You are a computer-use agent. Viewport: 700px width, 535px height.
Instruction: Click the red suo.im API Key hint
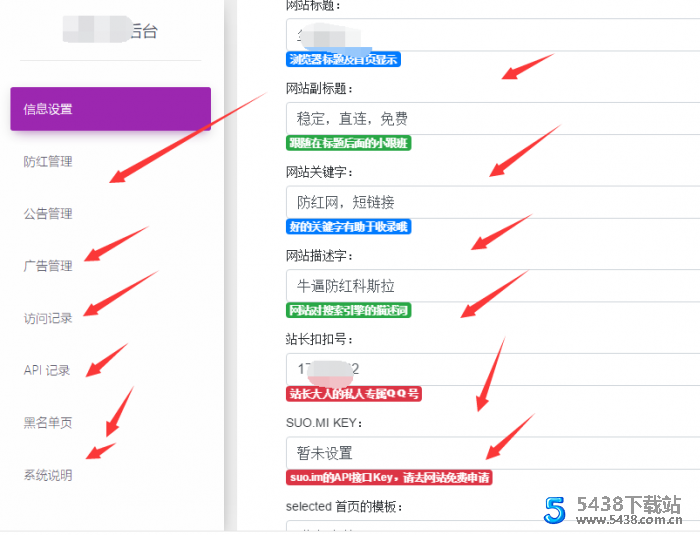(x=389, y=478)
